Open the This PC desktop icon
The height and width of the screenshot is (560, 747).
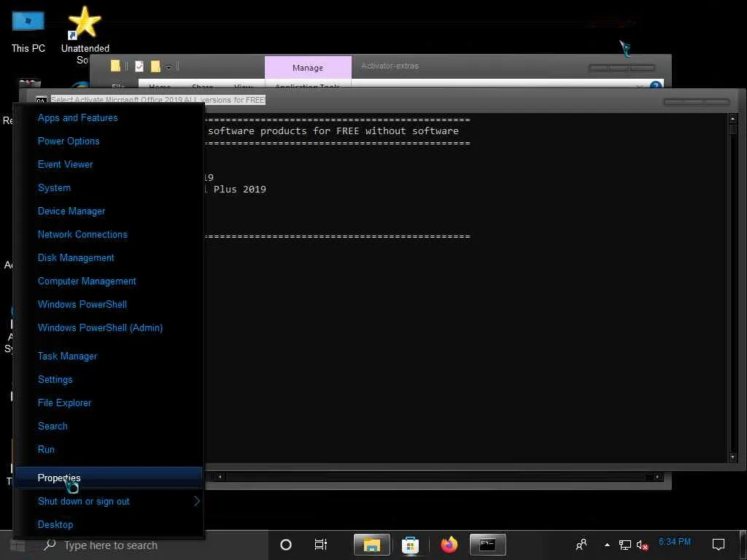(x=28, y=31)
